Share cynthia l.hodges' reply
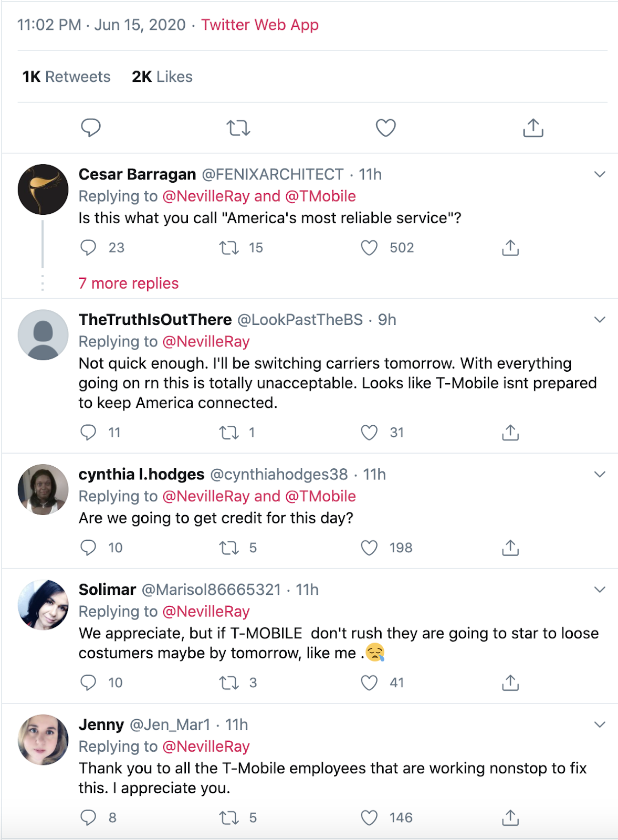The image size is (618, 840). point(510,548)
